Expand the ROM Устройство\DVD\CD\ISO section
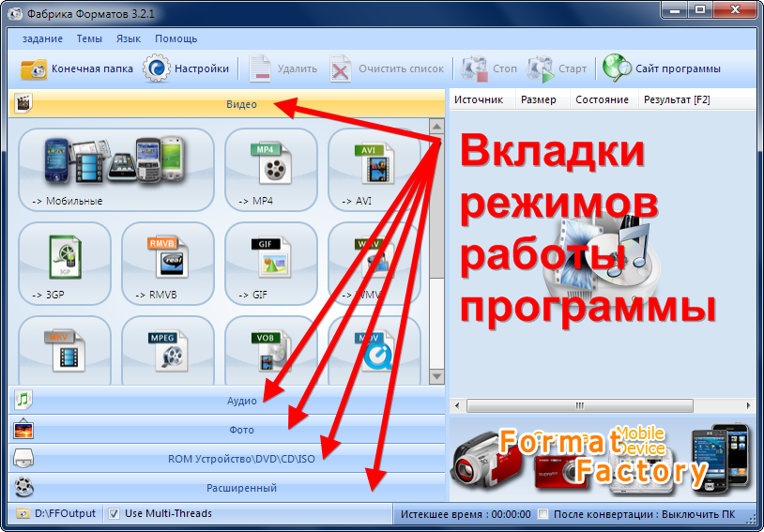Screen dimensions: 764x532 click(227, 459)
